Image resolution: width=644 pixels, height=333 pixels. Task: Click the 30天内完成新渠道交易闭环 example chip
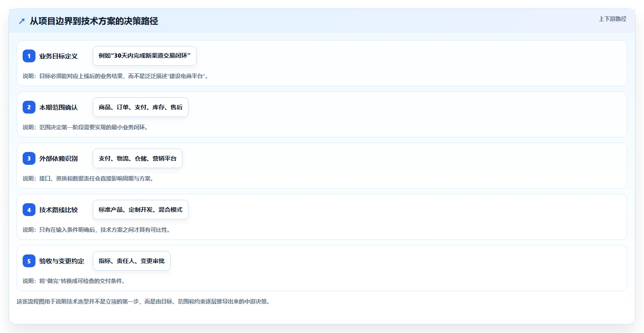[144, 56]
